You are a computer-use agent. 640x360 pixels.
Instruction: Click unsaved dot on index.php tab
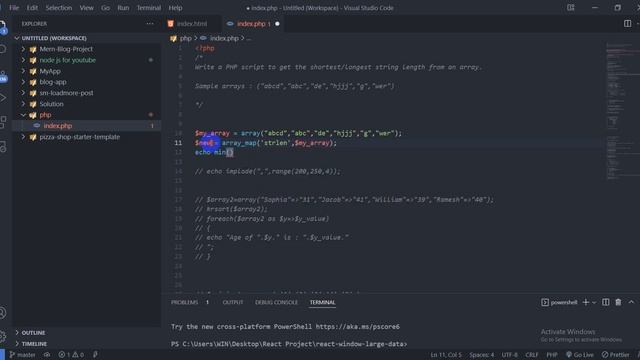[x=278, y=24]
